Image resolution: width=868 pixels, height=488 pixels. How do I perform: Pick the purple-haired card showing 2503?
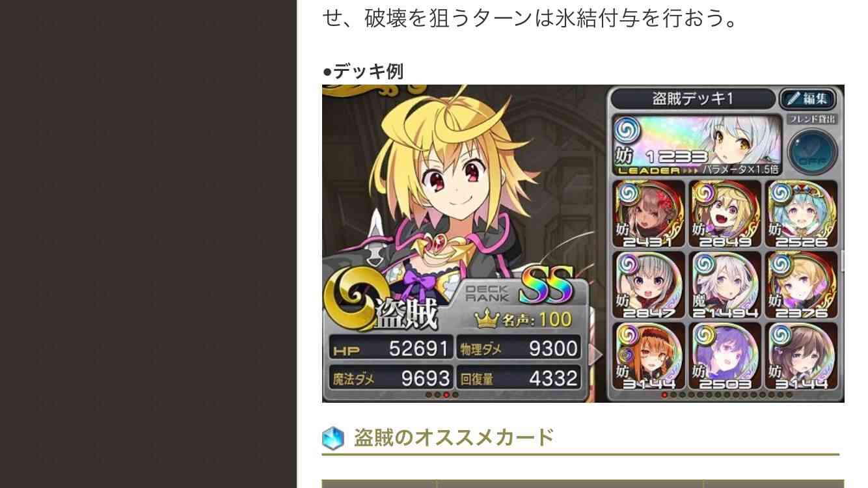(x=725, y=355)
